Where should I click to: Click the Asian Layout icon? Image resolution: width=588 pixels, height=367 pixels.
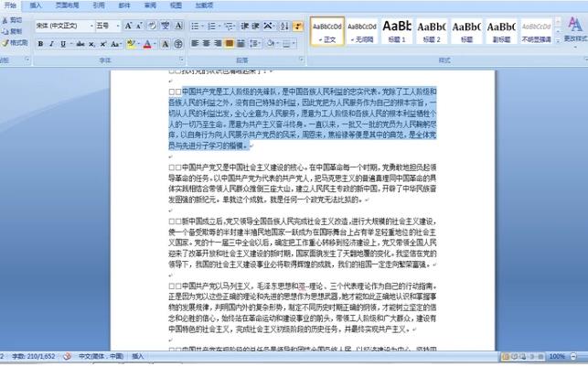click(x=268, y=26)
